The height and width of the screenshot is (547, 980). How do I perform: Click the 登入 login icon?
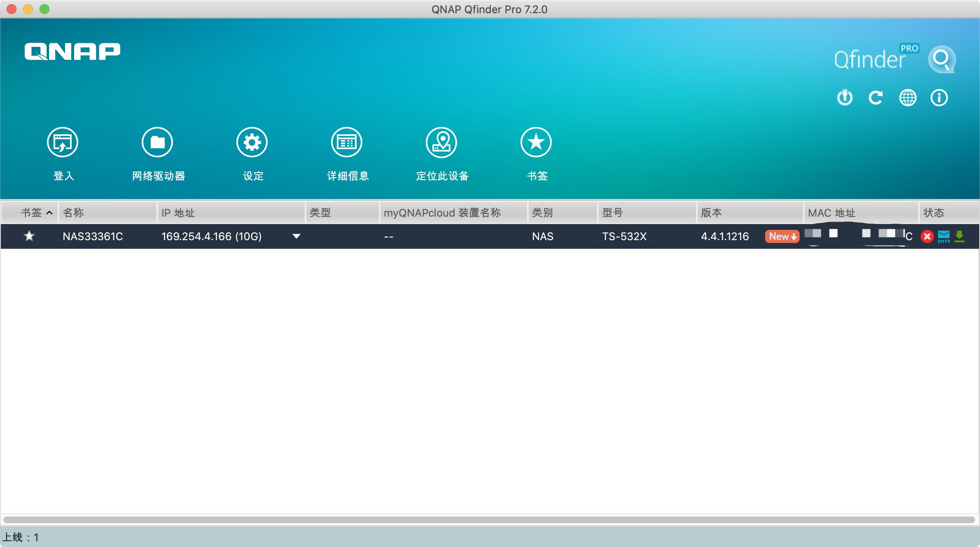63,143
